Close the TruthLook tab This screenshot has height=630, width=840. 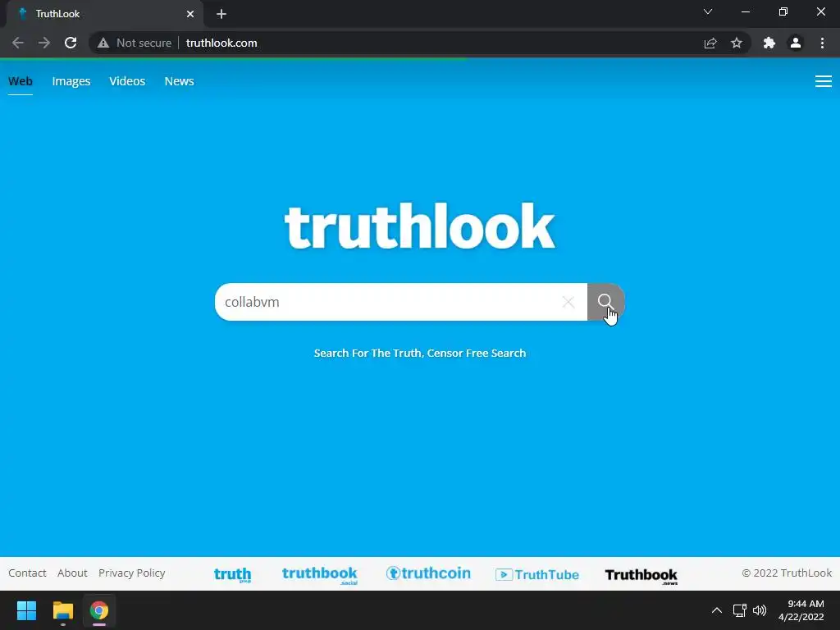190,14
